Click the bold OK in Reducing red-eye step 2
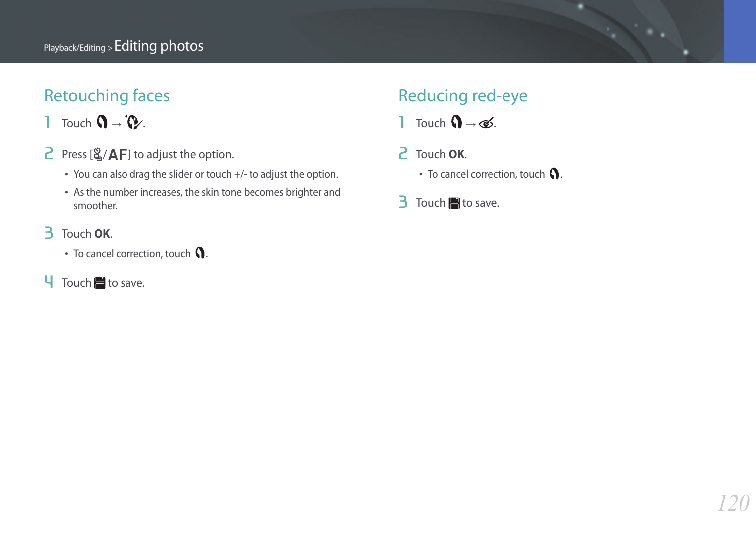This screenshot has height=535, width=756. 456,154
